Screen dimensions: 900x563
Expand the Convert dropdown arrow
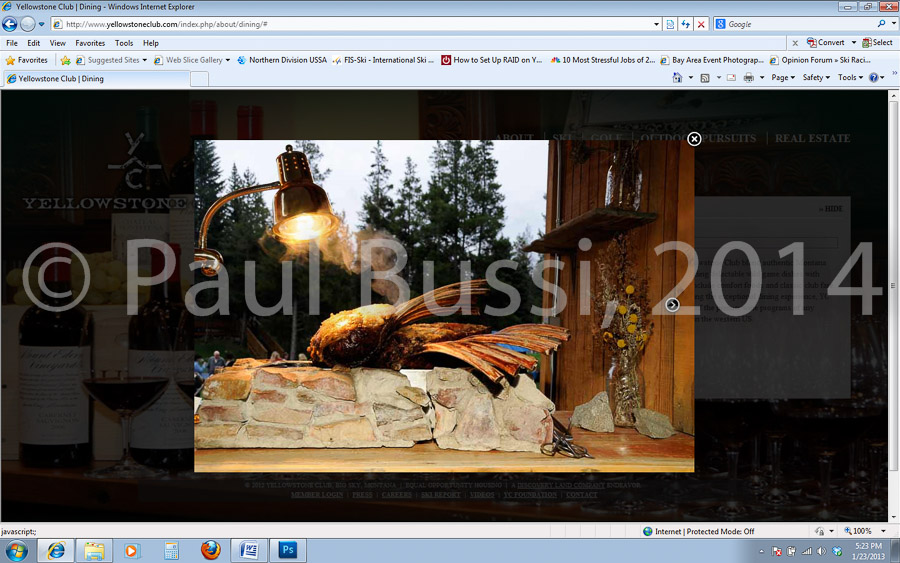click(854, 43)
